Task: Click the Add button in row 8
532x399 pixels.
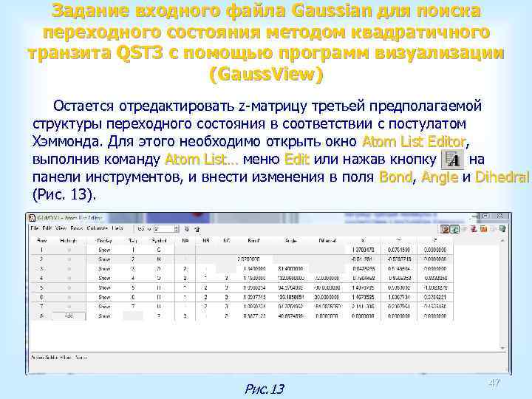Action: tap(69, 316)
